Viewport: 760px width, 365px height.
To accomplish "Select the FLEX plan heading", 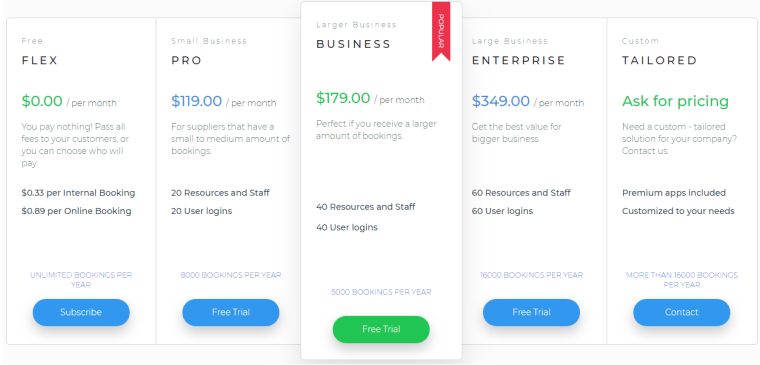I will click(40, 61).
